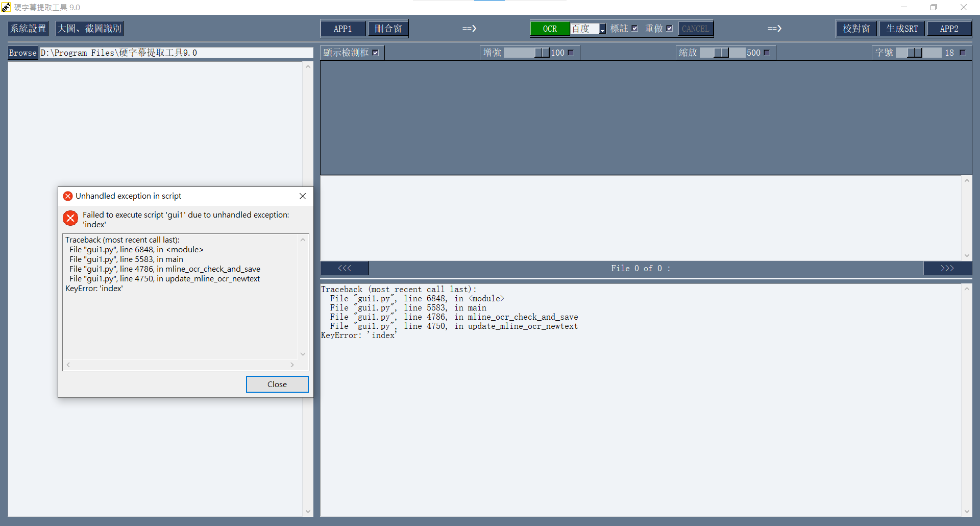Click the log output scroll-down arrow
The image size is (980, 526).
coord(967,511)
